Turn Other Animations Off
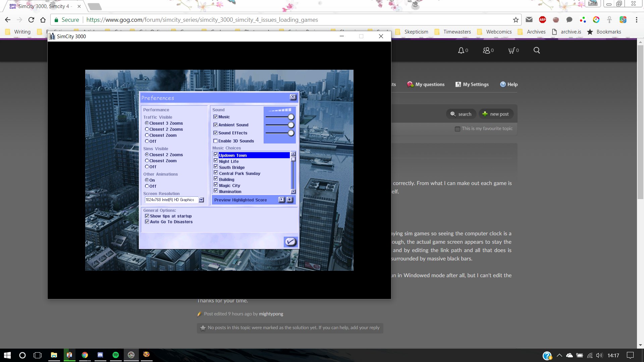Screen dimensions: 644x362 (x=147, y=186)
